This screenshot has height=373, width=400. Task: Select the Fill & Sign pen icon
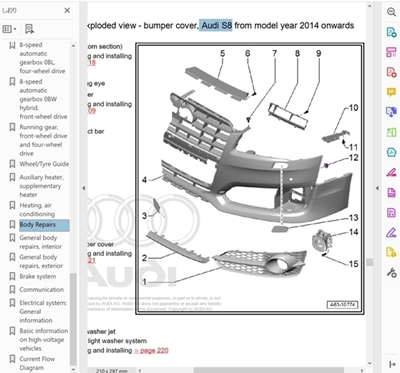391,232
